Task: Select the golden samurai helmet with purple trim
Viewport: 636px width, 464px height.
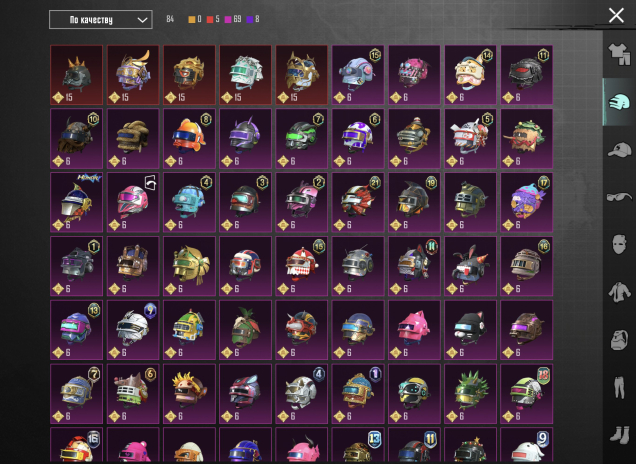Action: pyautogui.click(x=133, y=75)
